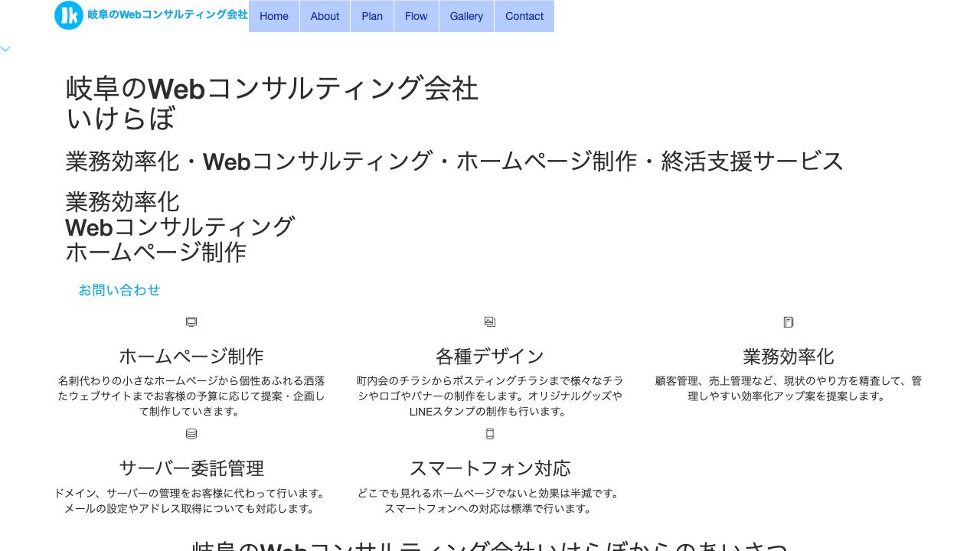Click the 各種デザイン service heading
The height and width of the screenshot is (551, 980).
point(490,357)
